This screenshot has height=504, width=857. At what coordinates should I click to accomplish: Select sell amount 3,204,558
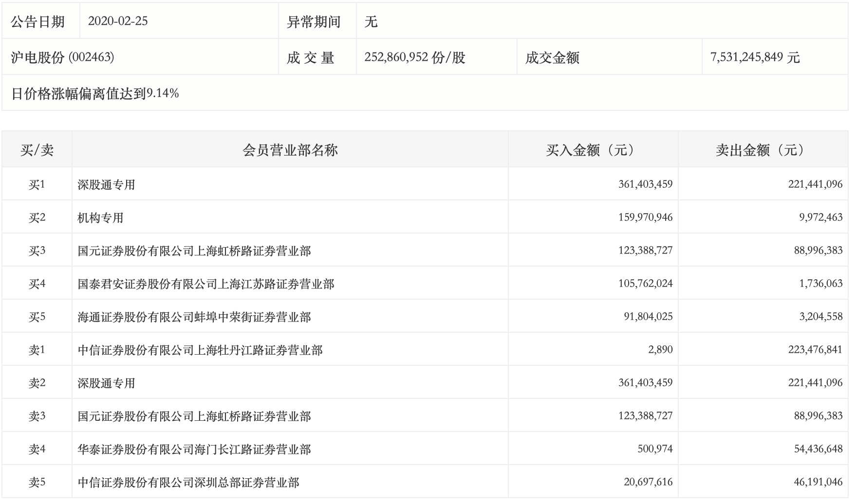(821, 316)
